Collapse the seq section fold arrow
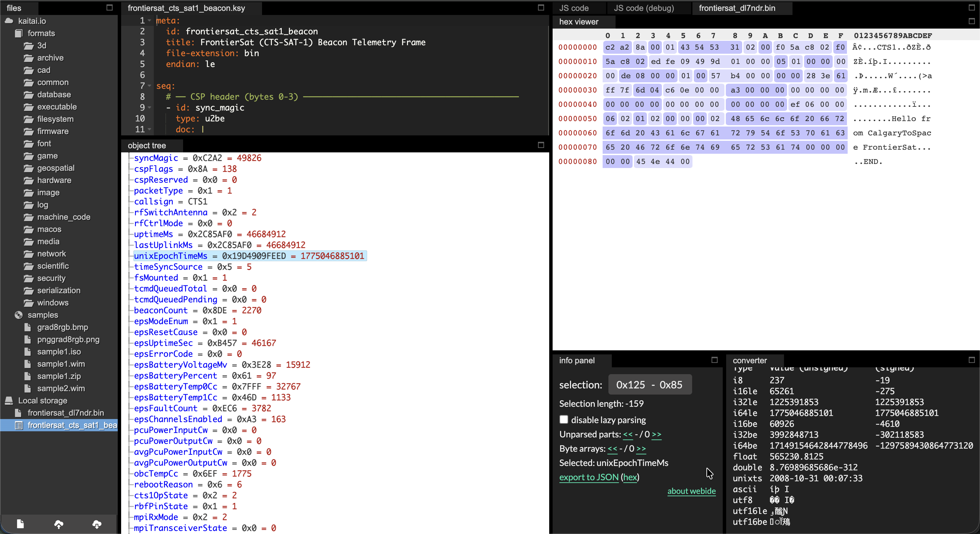The image size is (980, 534). (x=149, y=86)
